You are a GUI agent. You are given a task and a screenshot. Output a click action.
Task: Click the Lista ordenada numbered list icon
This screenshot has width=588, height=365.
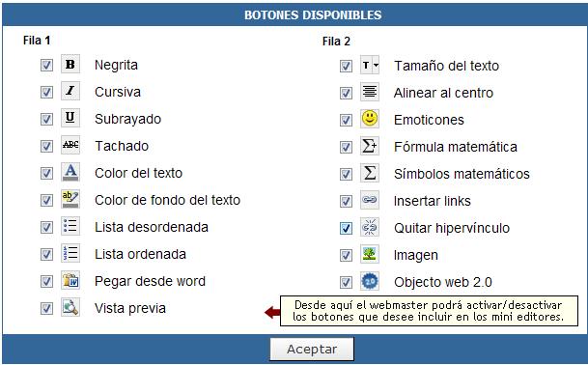[x=70, y=253]
